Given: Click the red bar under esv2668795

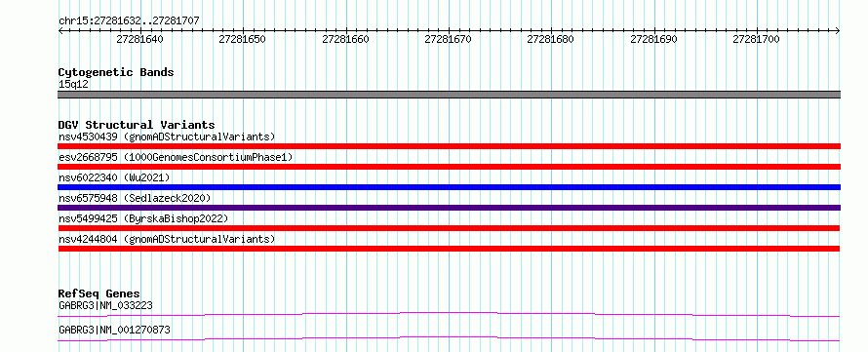Looking at the screenshot, I should click(x=449, y=167).
